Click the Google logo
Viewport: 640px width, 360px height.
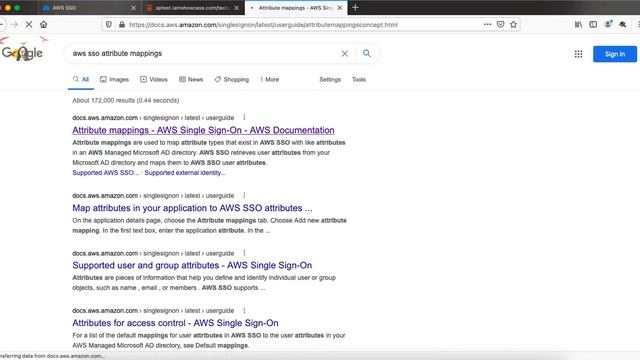[x=22, y=52]
